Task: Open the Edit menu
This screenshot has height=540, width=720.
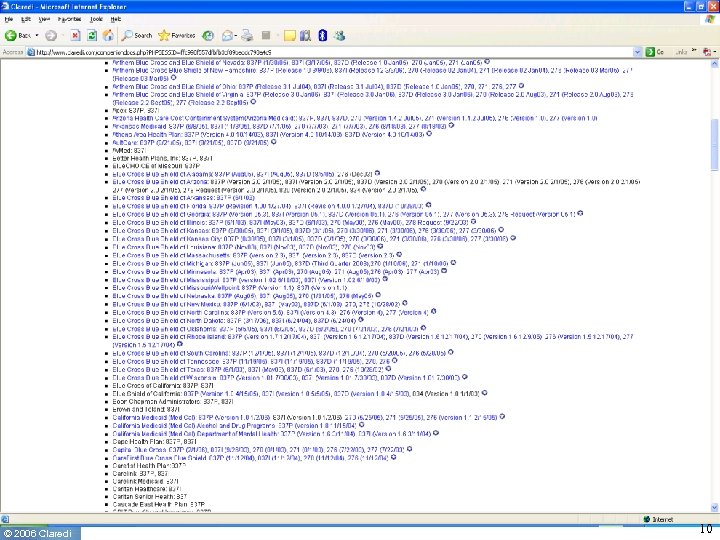Action: [x=26, y=19]
